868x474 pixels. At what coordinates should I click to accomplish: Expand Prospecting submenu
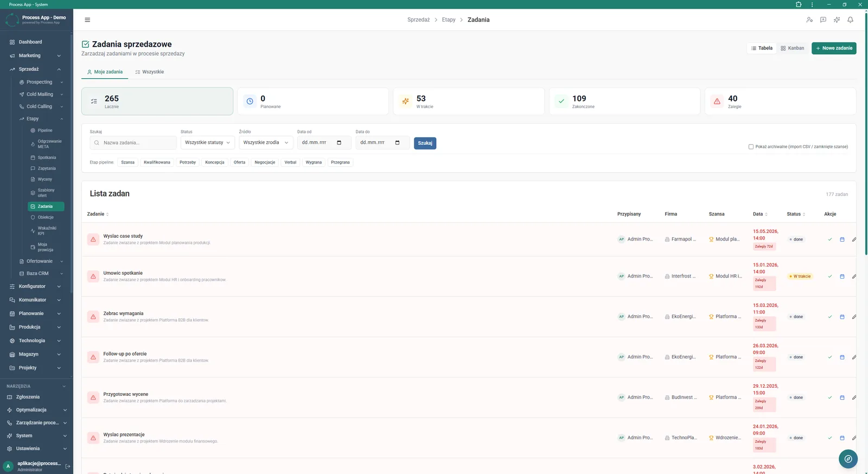coord(41,82)
